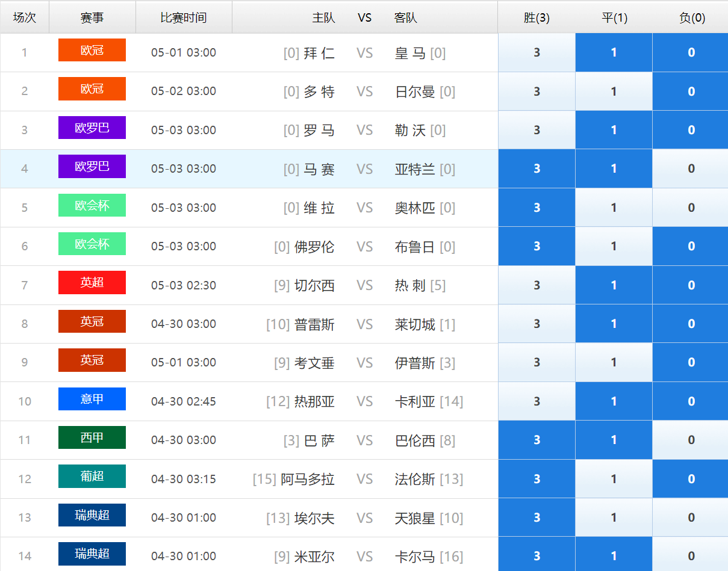Click away team name 皇马
This screenshot has height=571, width=728.
pyautogui.click(x=411, y=53)
